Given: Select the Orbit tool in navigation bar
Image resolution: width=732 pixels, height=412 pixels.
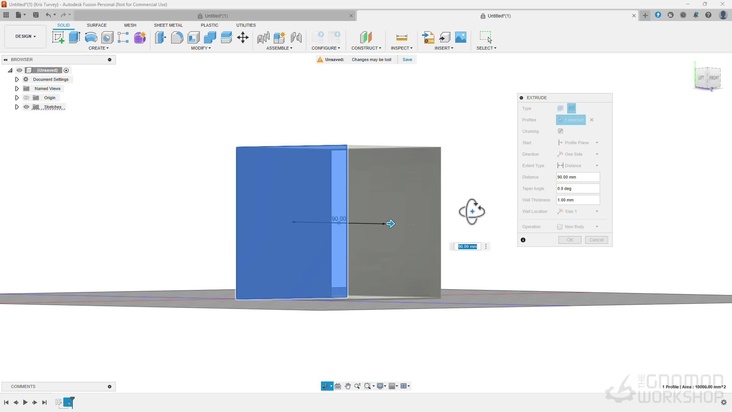Looking at the screenshot, I should point(327,386).
